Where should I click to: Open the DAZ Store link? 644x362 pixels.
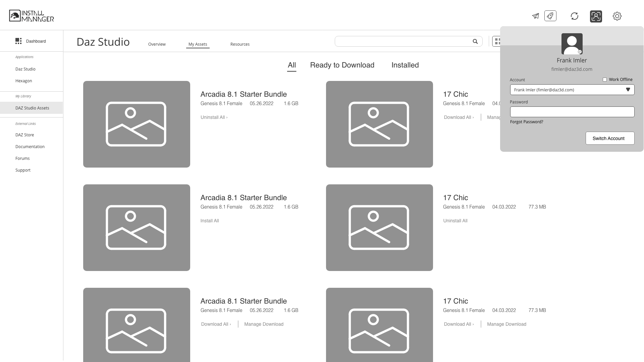25,135
